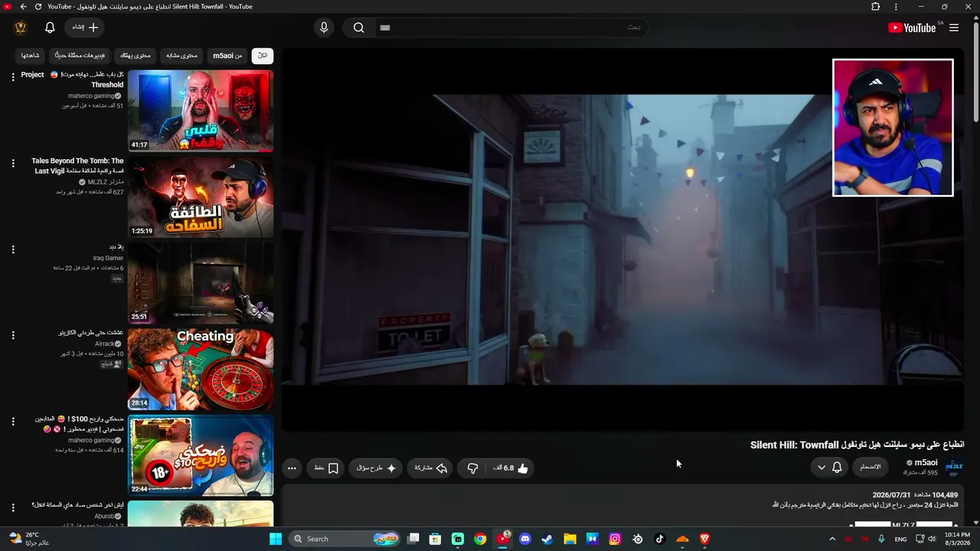The width and height of the screenshot is (980, 551).
Task: Open Instagram from the taskbar
Action: point(615,539)
